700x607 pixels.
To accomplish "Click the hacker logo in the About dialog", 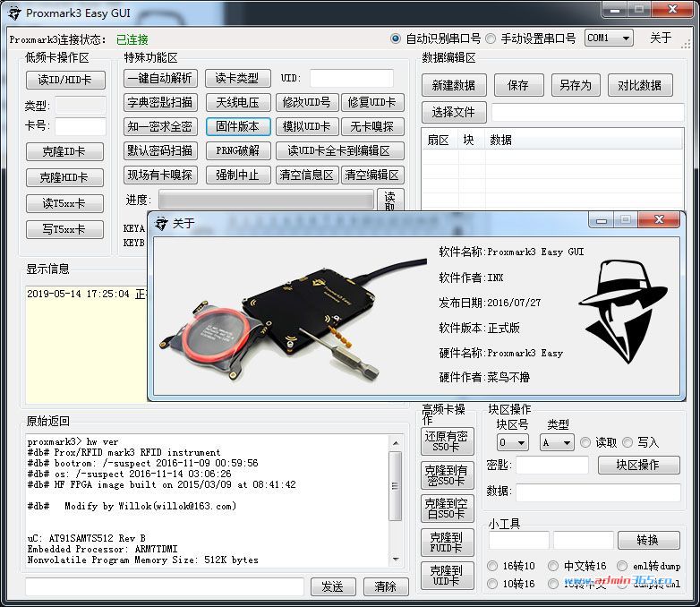I will (x=623, y=312).
